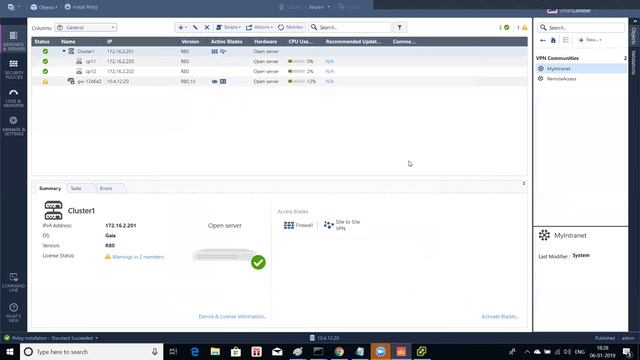Open the Scripts dropdown

click(x=228, y=27)
